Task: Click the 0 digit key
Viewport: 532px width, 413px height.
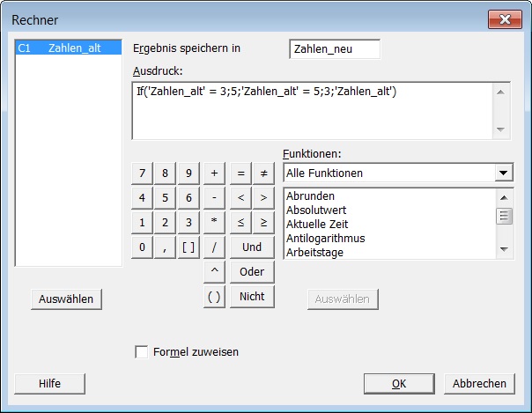Action: click(x=142, y=247)
